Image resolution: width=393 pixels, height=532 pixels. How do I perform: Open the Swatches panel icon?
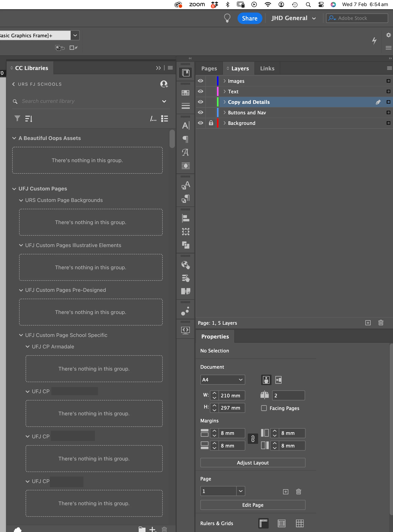pyautogui.click(x=186, y=93)
